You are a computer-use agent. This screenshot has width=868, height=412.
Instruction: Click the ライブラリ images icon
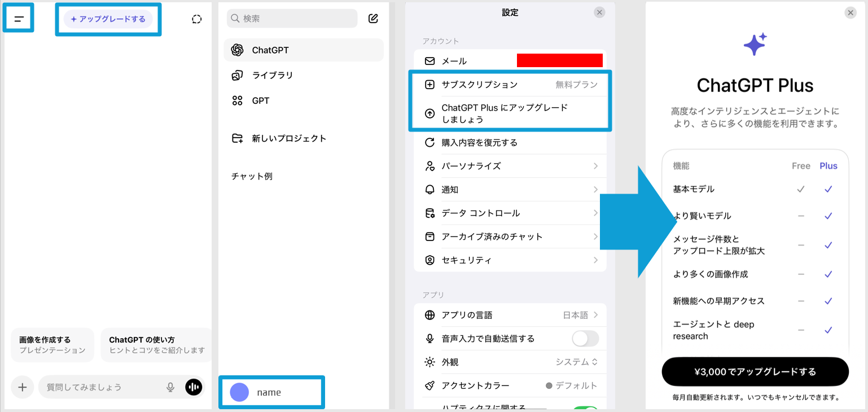(238, 75)
